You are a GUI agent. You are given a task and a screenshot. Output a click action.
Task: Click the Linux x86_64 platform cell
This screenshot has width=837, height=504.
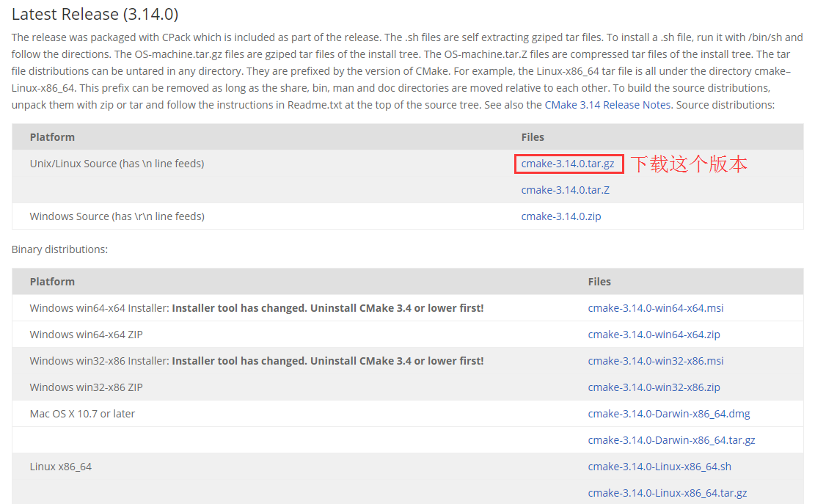[61, 467]
